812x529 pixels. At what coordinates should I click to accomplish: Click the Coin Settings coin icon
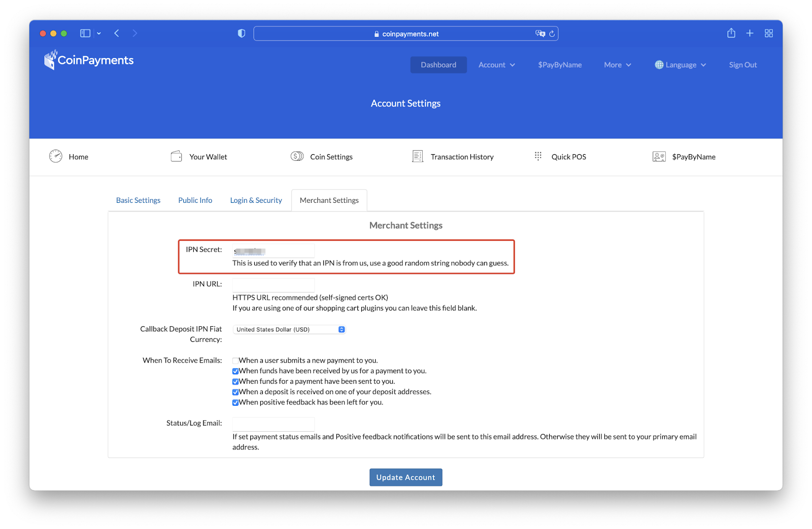click(297, 156)
